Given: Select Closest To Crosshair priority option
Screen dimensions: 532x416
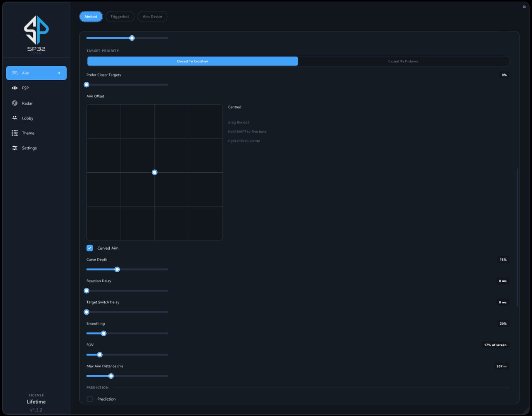Looking at the screenshot, I should 192,61.
